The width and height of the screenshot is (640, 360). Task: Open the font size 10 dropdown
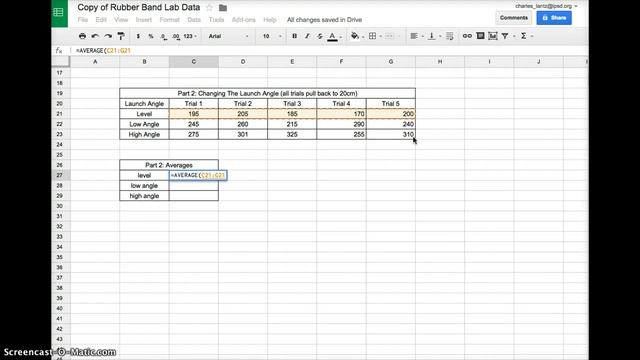click(272, 36)
